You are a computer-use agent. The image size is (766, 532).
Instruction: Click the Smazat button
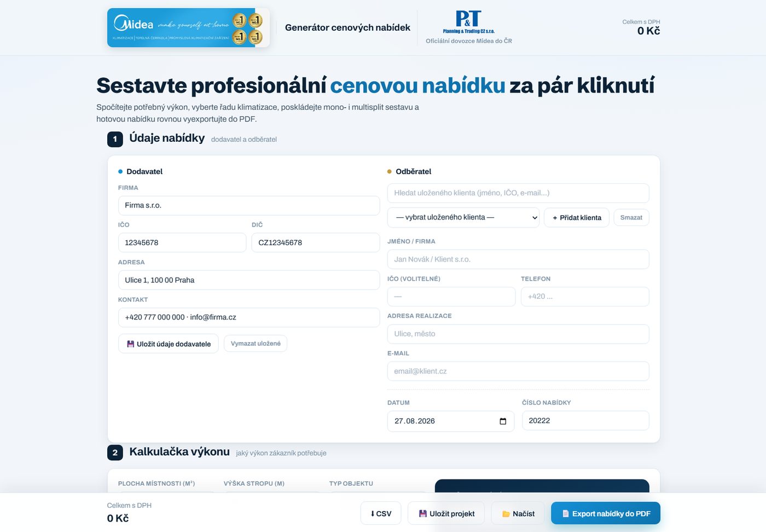(631, 217)
